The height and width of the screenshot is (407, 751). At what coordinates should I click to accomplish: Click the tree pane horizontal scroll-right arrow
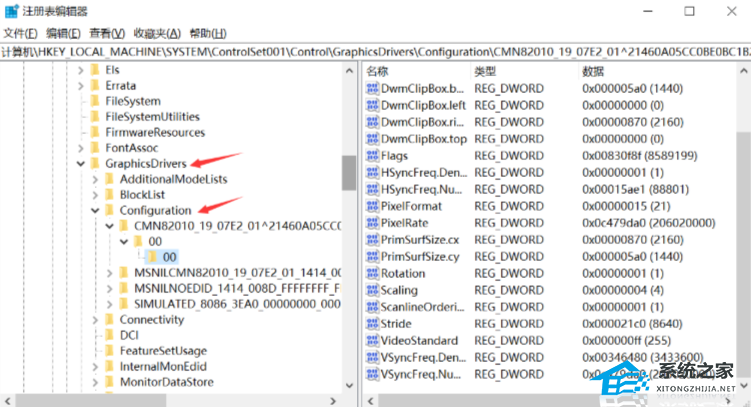[x=333, y=400]
